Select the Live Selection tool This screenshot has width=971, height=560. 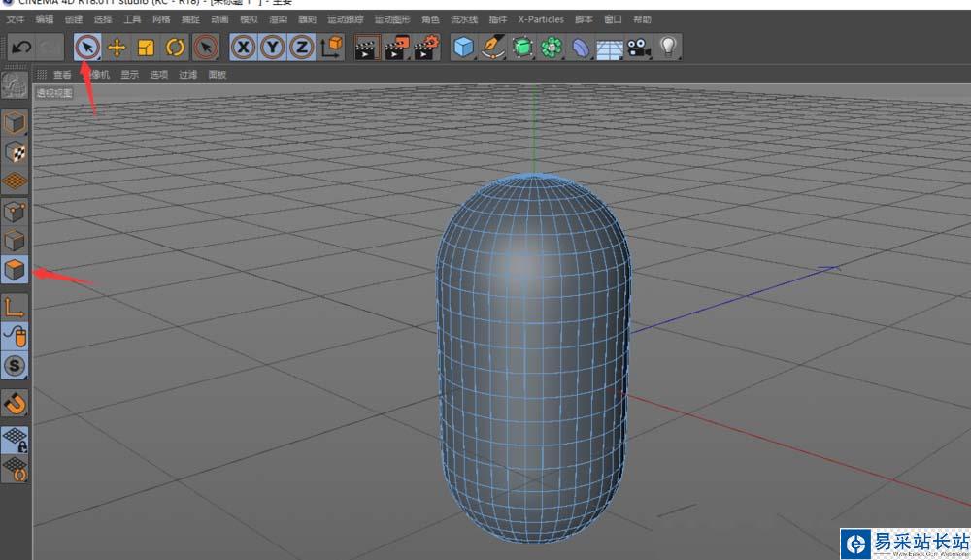[x=87, y=47]
